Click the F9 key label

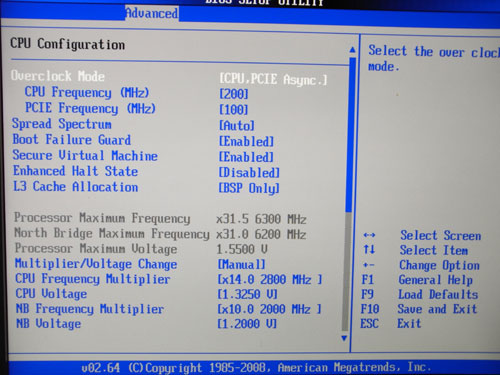[367, 294]
